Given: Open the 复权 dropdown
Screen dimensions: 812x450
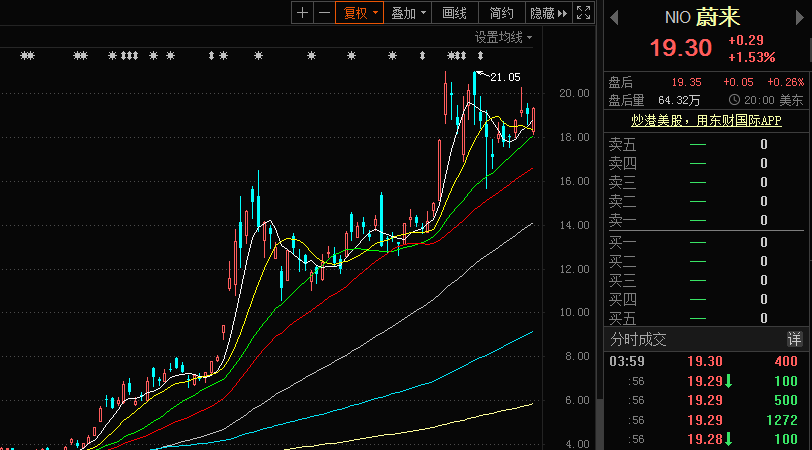Looking at the screenshot, I should point(361,13).
